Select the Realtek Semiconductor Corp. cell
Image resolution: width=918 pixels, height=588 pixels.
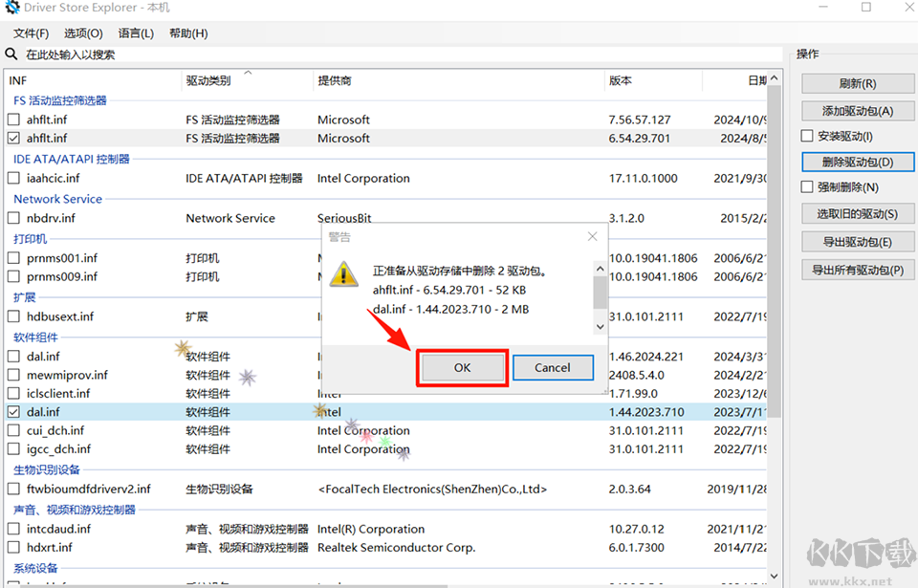[396, 548]
